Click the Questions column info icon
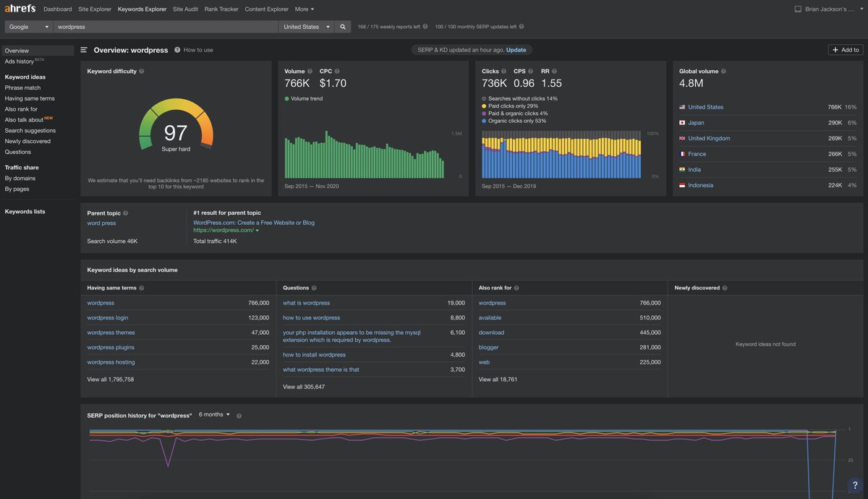The height and width of the screenshot is (499, 868). [315, 288]
